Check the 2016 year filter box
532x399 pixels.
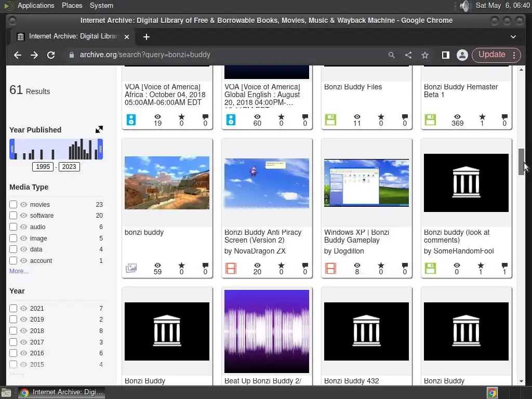13,353
